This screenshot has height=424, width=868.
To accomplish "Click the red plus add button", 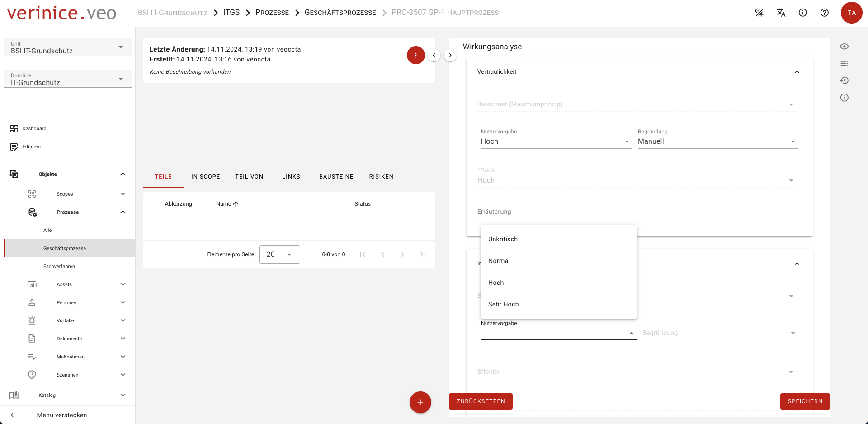I will (420, 402).
